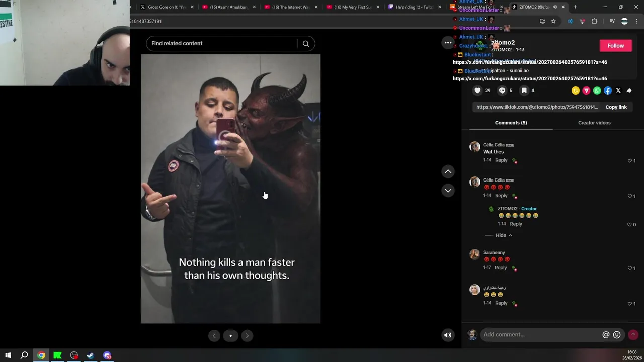Collapse replies with Hide
Viewport: 644px width, 362px height.
(504, 235)
